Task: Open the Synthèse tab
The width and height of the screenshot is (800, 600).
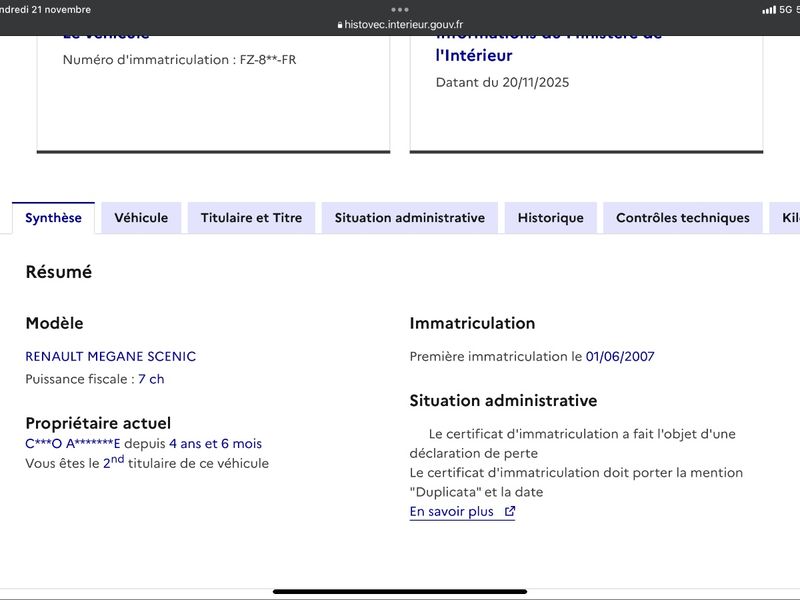Action: click(x=53, y=218)
